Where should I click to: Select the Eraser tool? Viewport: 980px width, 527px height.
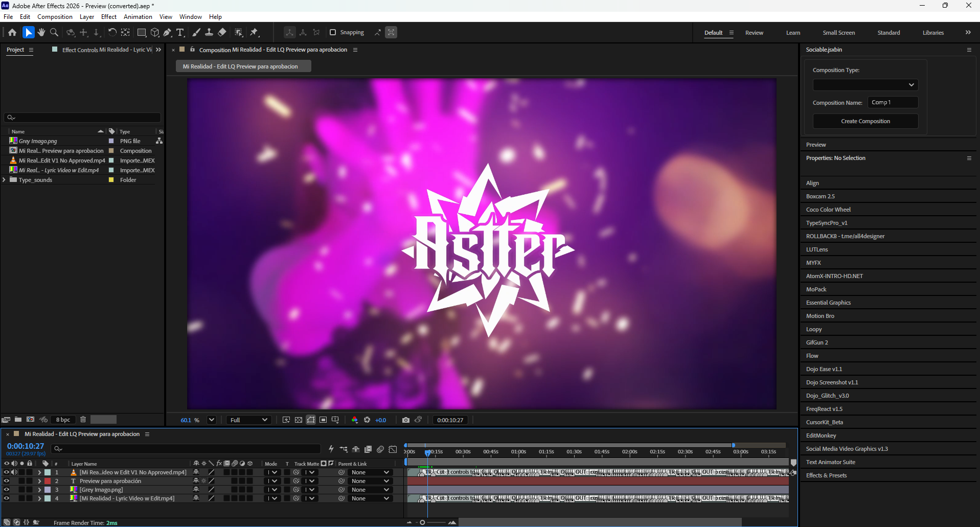pyautogui.click(x=222, y=32)
